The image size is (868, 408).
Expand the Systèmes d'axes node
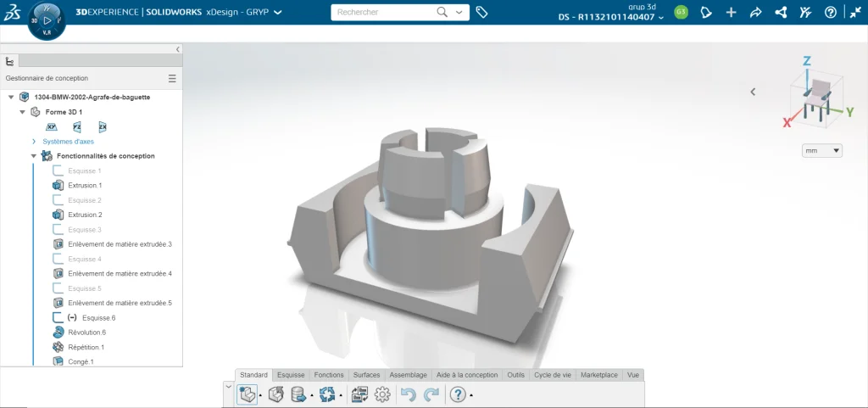34,142
